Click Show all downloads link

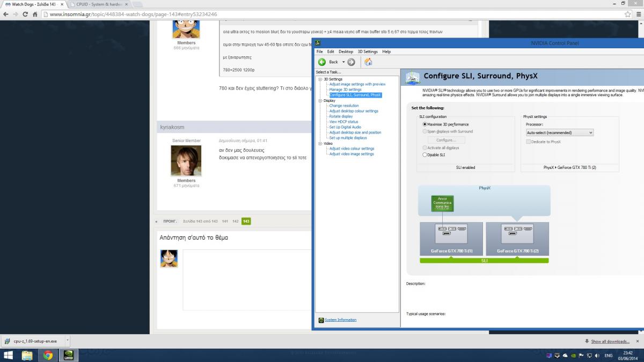pos(610,341)
